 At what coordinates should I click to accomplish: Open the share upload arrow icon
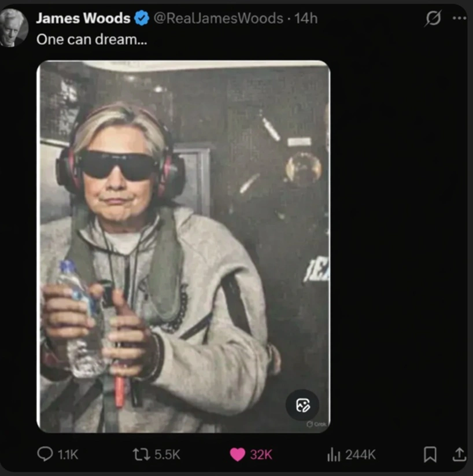tap(459, 454)
